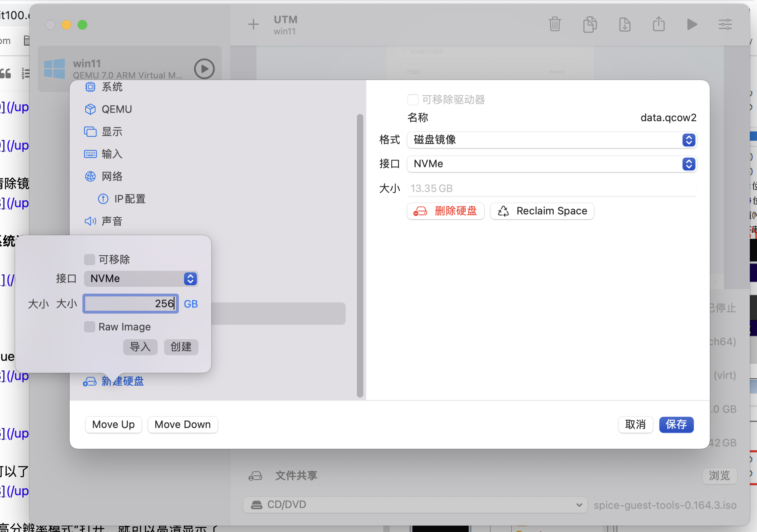Viewport: 757px width, 532px height.
Task: Click the 删除硬盘 delete drive button
Action: tap(446, 211)
